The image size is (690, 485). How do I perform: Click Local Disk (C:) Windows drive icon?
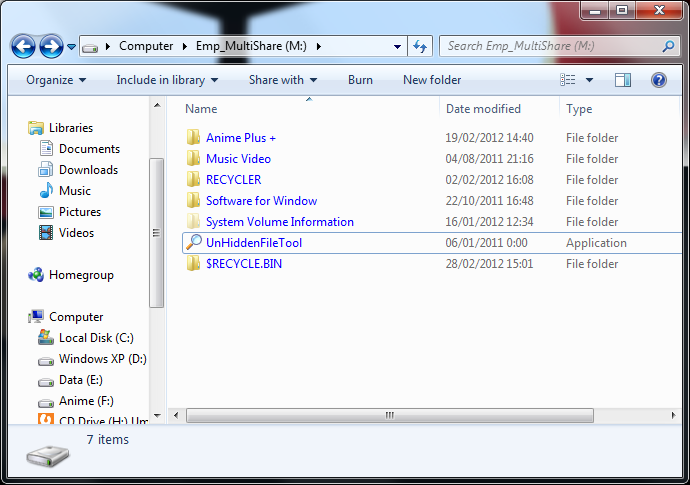point(46,337)
